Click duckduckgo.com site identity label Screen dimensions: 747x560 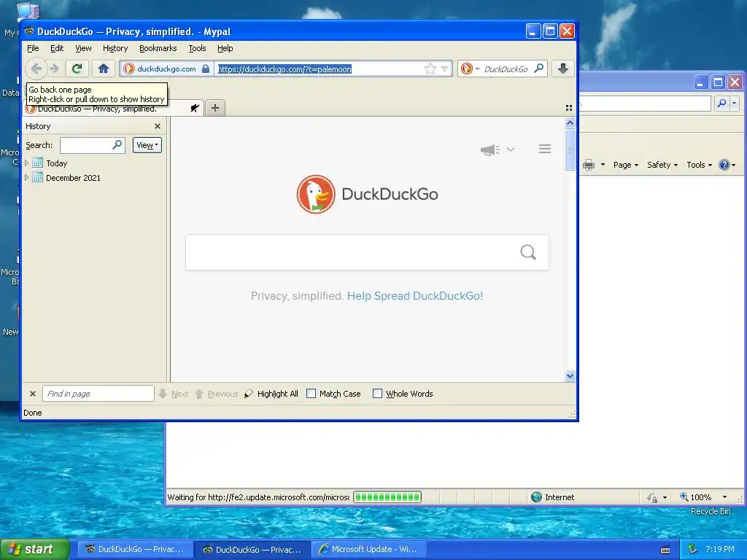click(x=166, y=69)
